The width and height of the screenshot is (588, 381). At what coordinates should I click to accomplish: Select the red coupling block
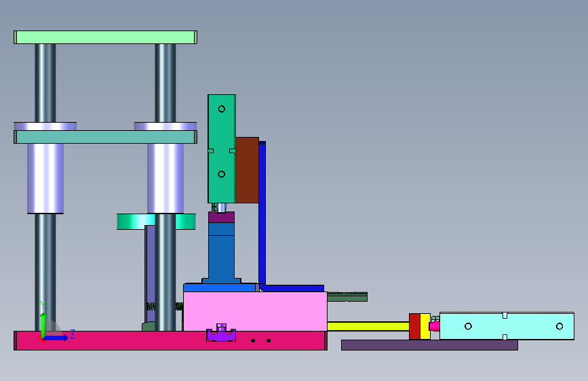pos(414,326)
